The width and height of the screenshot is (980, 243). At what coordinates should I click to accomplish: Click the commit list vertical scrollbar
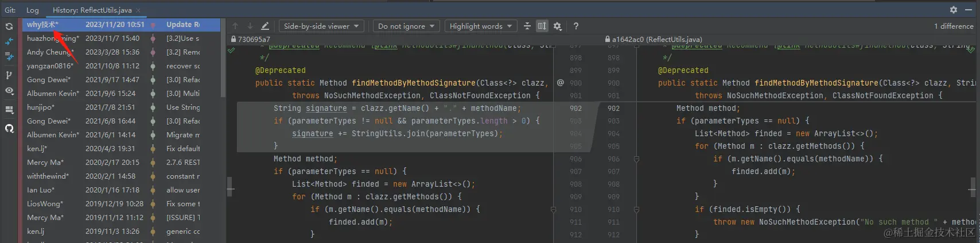point(223,57)
